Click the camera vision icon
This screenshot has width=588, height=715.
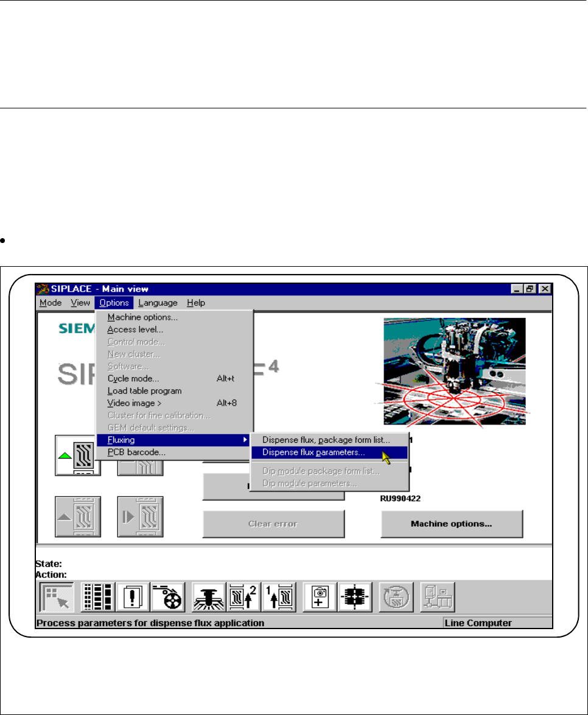tap(320, 597)
